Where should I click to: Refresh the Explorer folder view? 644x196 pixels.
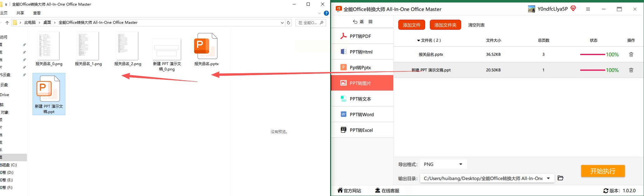click(289, 23)
